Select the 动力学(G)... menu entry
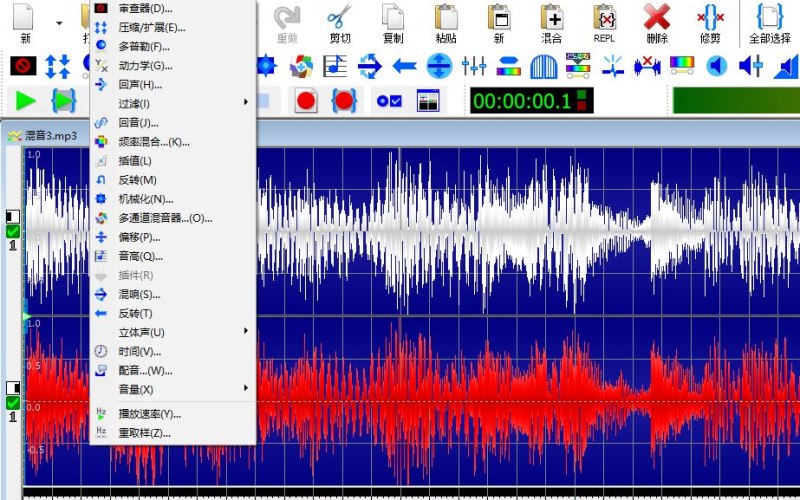The height and width of the screenshot is (500, 800). coord(172,65)
